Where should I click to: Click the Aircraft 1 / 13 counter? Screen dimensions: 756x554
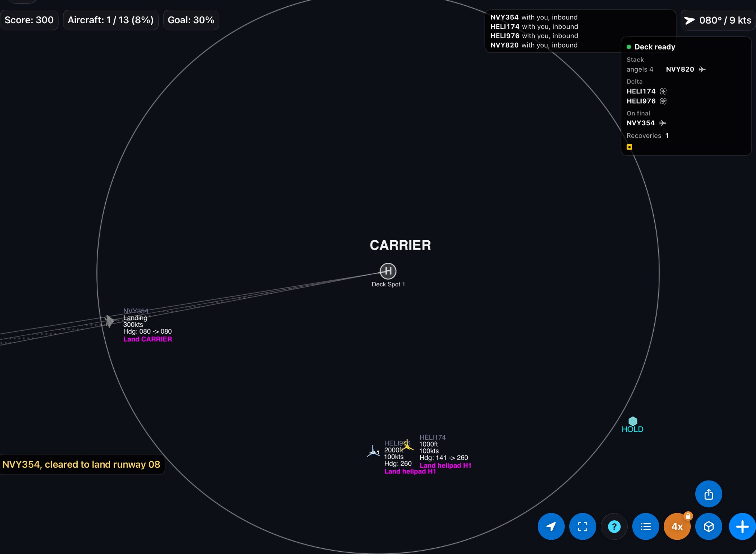111,20
